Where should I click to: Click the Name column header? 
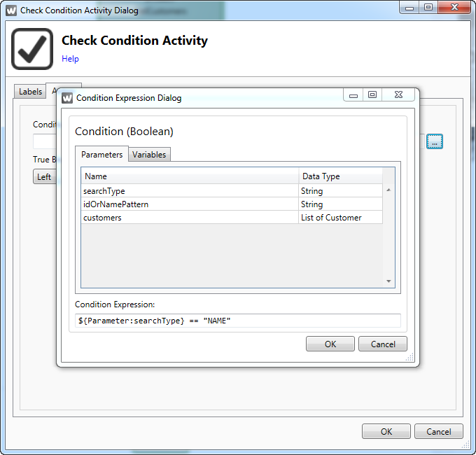click(x=189, y=176)
